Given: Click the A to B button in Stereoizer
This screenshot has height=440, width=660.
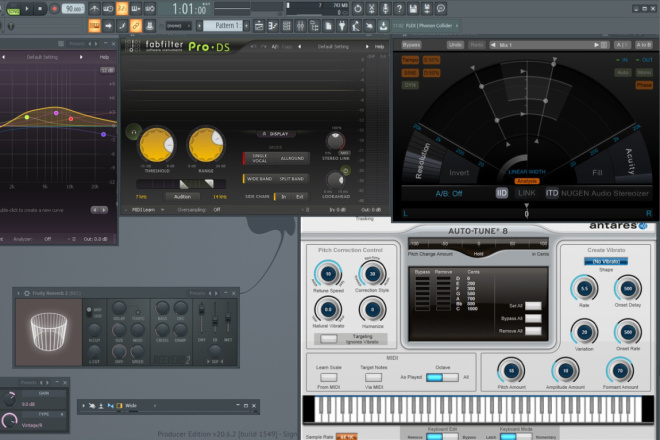Looking at the screenshot, I should pos(643,45).
